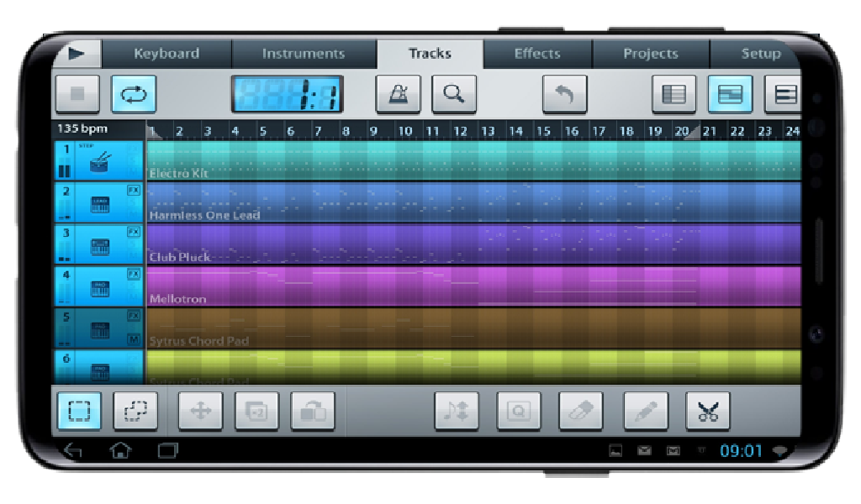This screenshot has height=504, width=861.
Task: Select the pencil draw tool
Action: [646, 411]
